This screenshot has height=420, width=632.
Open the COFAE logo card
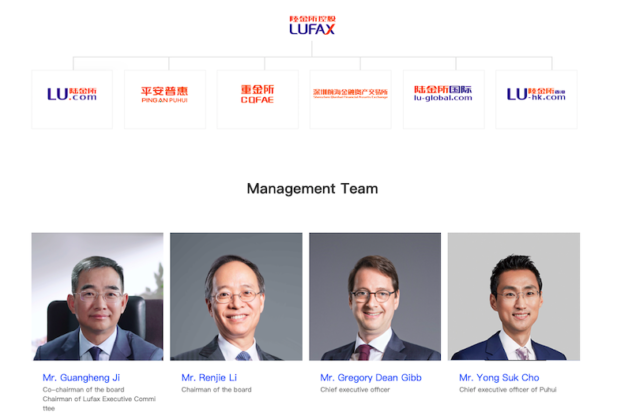(258, 99)
